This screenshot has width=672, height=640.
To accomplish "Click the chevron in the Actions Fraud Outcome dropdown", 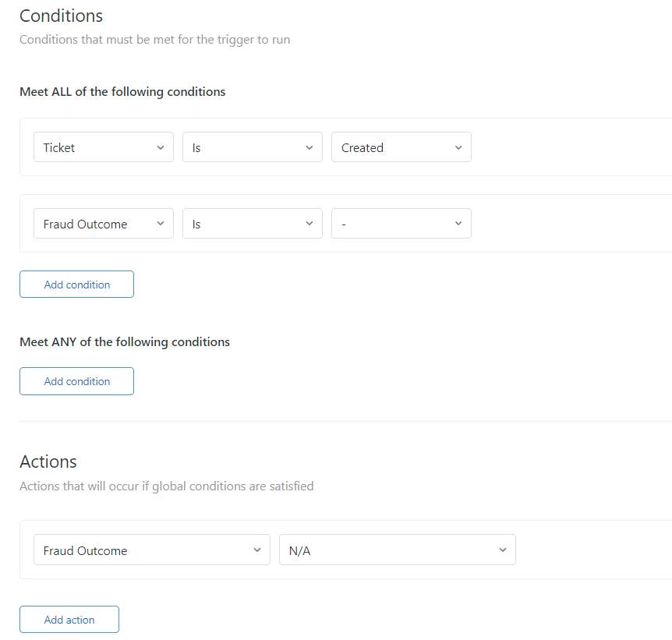I will pos(256,550).
